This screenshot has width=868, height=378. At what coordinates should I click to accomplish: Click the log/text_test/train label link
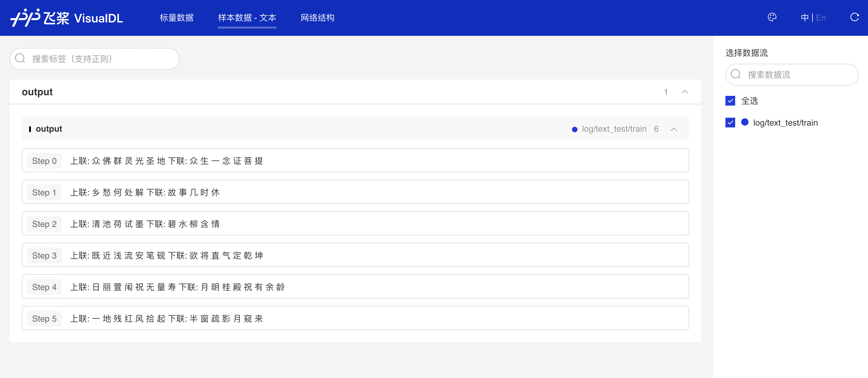point(786,122)
